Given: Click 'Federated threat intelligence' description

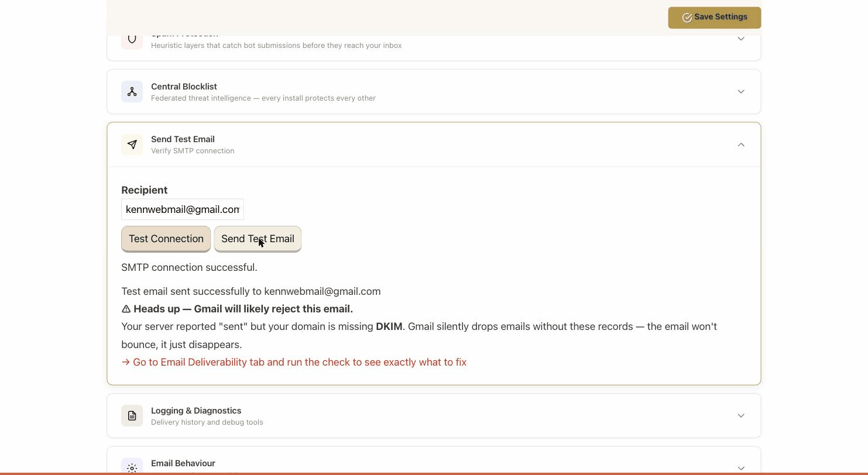Looking at the screenshot, I should tap(263, 98).
